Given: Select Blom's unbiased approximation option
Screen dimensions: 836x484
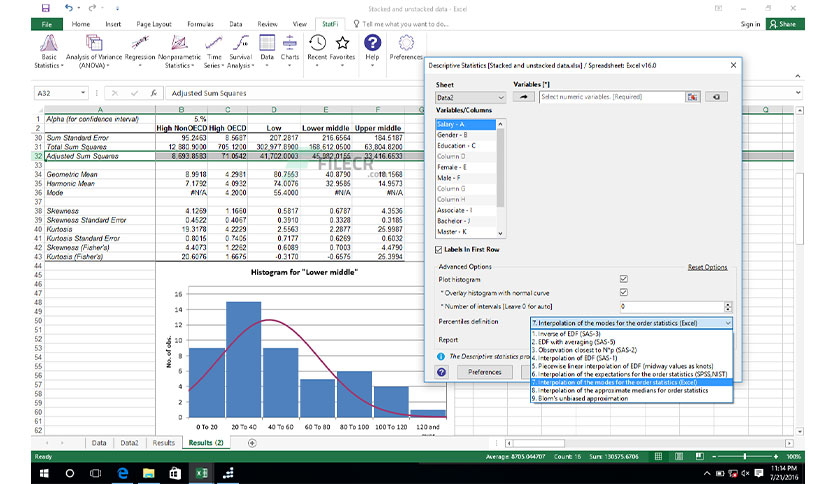Looking at the screenshot, I should (x=580, y=398).
